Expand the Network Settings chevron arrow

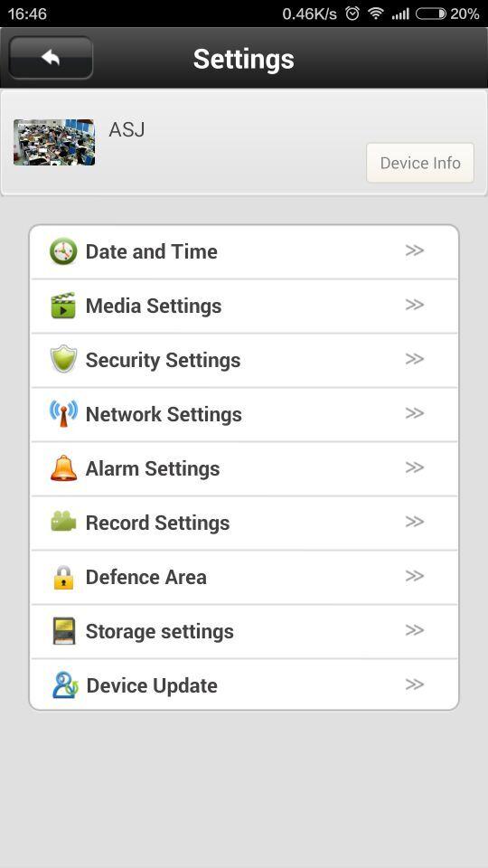pyautogui.click(x=415, y=413)
